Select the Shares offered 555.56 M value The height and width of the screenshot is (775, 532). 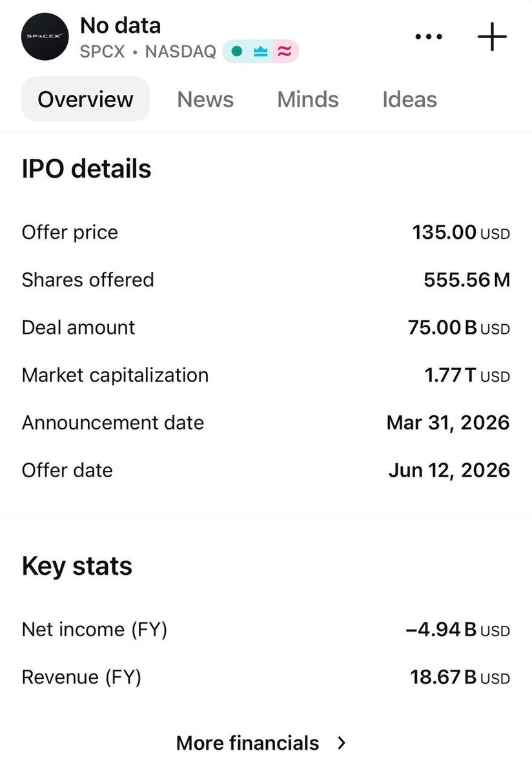pyautogui.click(x=467, y=280)
